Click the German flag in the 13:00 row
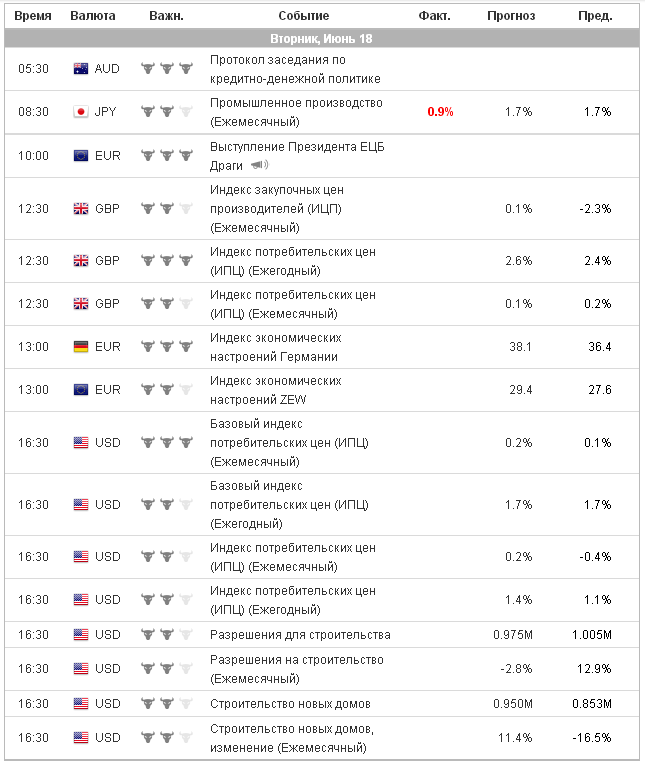The width and height of the screenshot is (645, 764). point(82,346)
